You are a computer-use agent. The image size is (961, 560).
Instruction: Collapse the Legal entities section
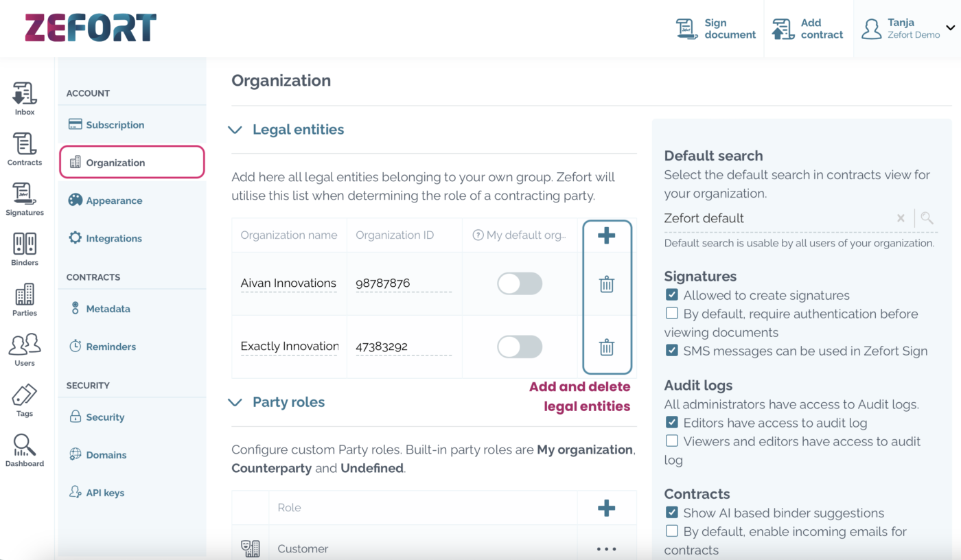pyautogui.click(x=235, y=129)
